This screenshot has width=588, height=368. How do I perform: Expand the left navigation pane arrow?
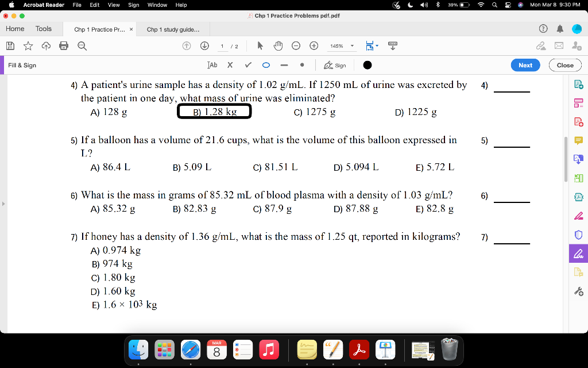point(3,204)
